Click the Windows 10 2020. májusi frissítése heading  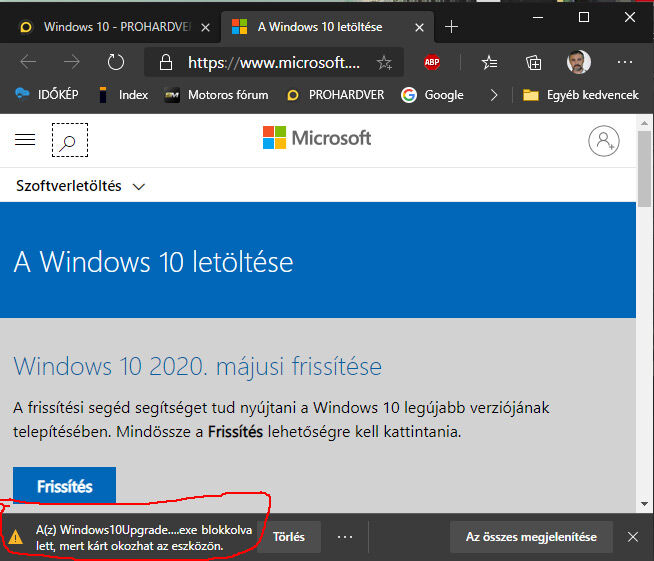coord(198,367)
